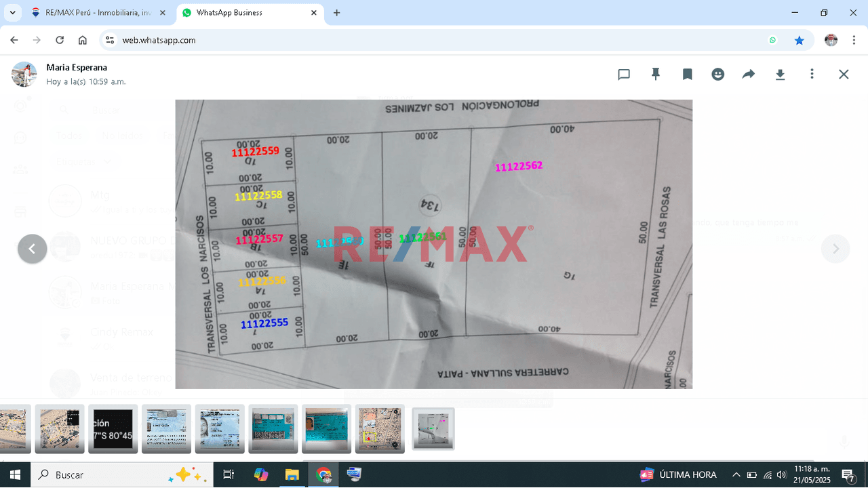Open the browser Home page icon
868x488 pixels.
point(82,40)
